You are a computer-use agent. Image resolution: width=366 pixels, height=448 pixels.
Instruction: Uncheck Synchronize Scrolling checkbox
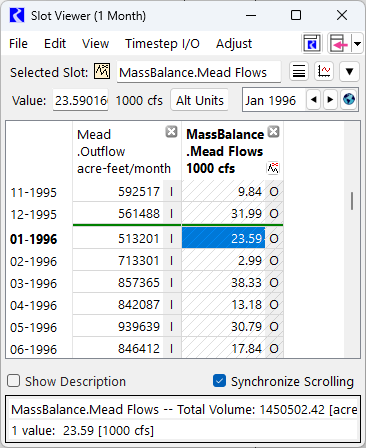pos(219,381)
